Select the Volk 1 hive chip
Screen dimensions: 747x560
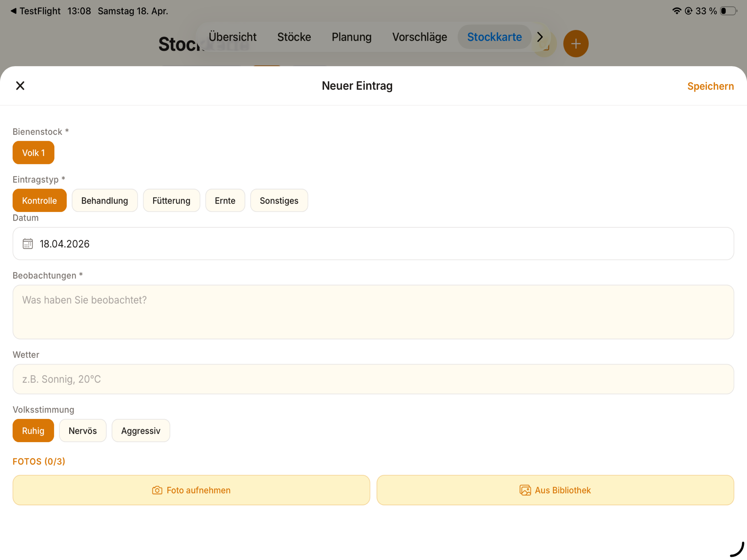(x=33, y=153)
